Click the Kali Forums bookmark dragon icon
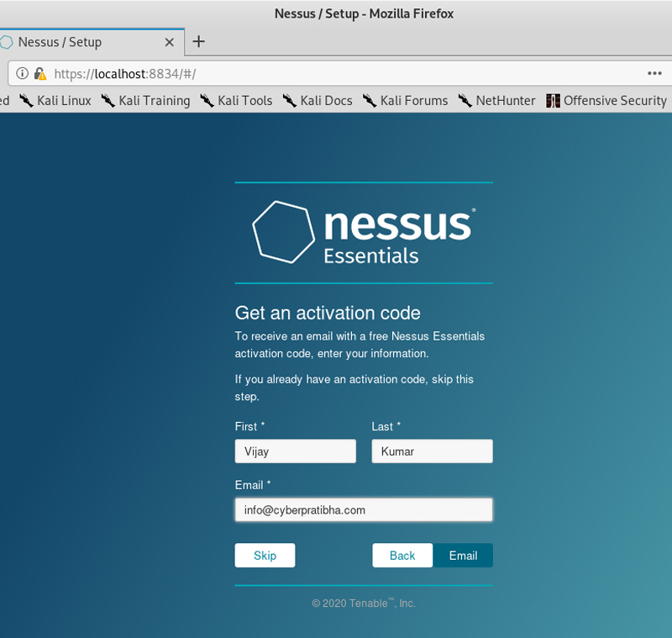This screenshot has height=638, width=672. (x=370, y=101)
